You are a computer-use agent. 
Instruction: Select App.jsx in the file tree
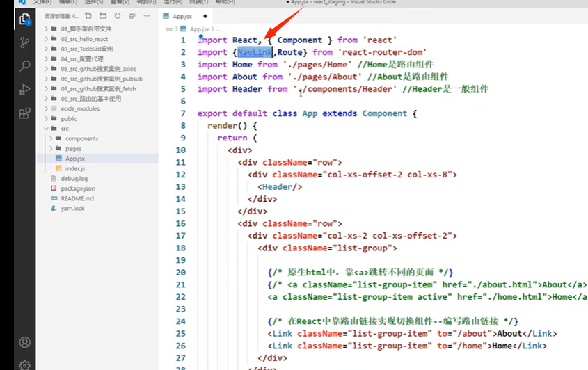(x=75, y=159)
